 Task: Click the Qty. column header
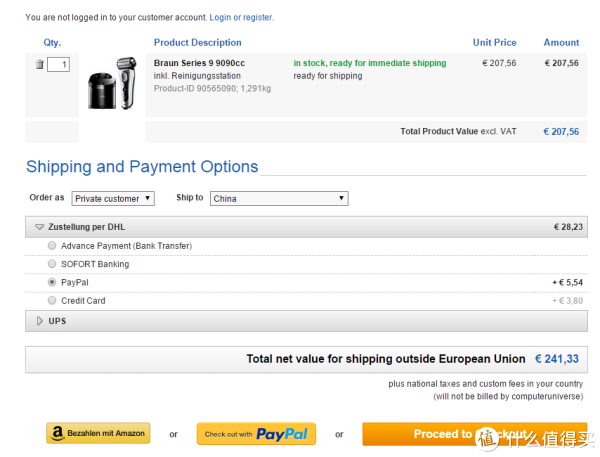(52, 42)
